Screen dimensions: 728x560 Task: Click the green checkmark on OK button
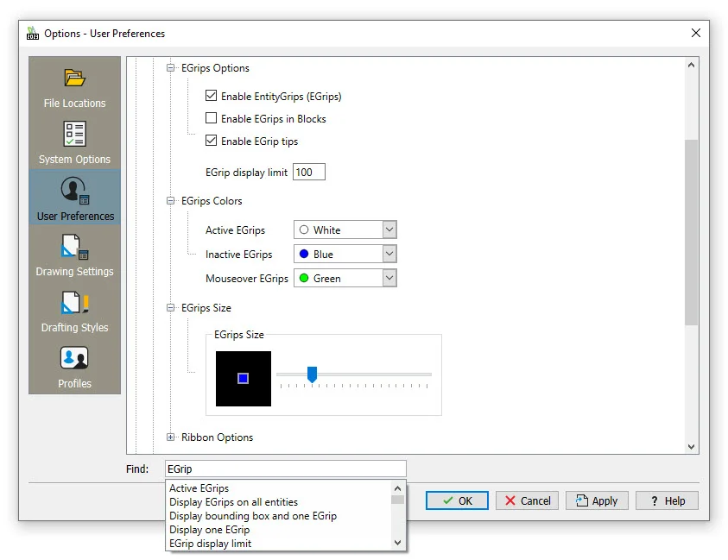[446, 501]
